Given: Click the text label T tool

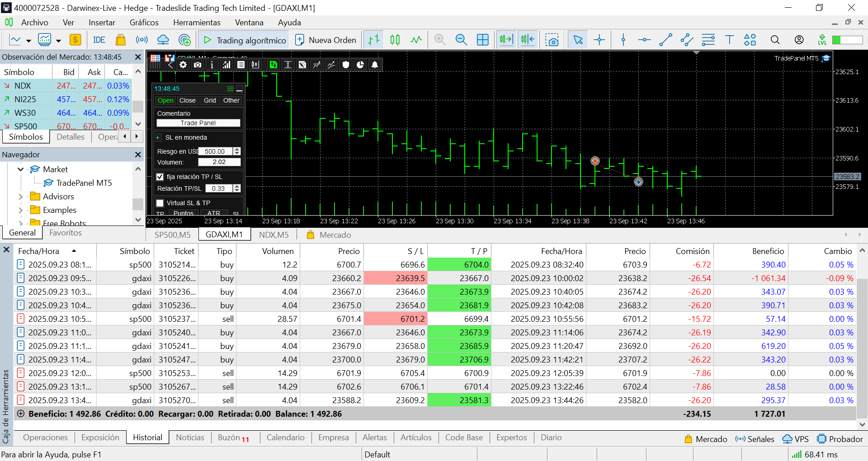Looking at the screenshot, I should 729,40.
